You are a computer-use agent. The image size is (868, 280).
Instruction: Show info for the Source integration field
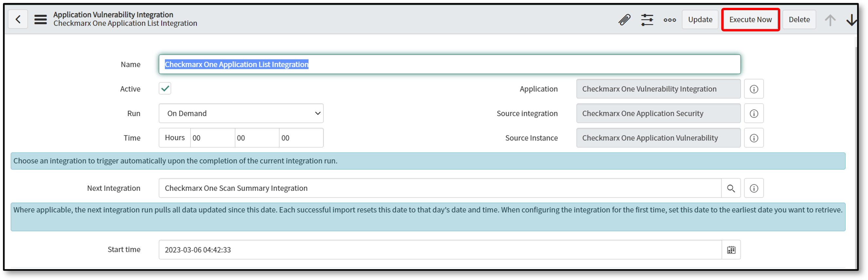(754, 114)
